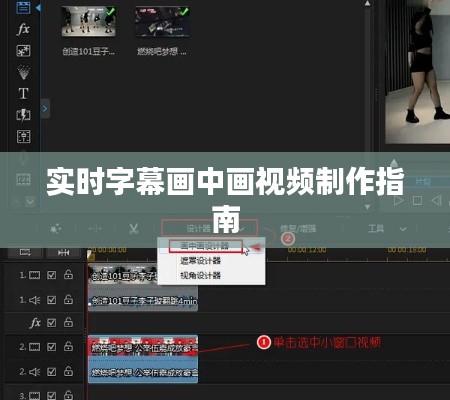The height and width of the screenshot is (400, 450).
Task: Open the PiP objects room icon
Action: (23, 51)
